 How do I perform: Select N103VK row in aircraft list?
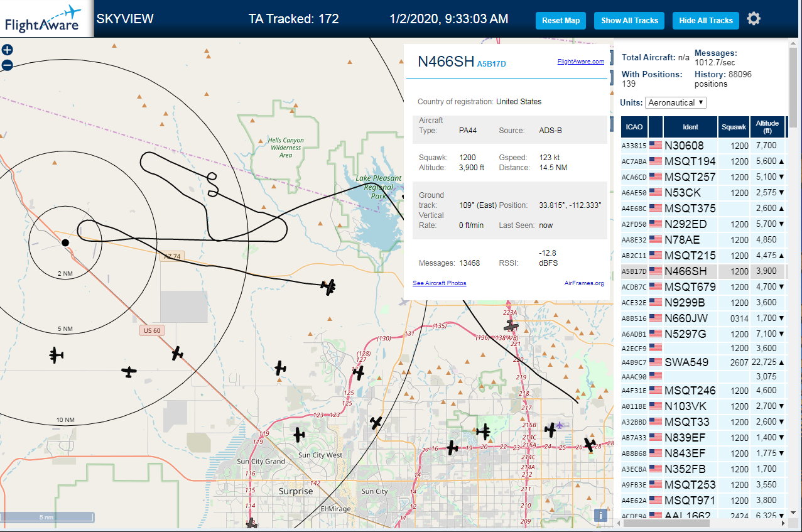click(x=704, y=406)
